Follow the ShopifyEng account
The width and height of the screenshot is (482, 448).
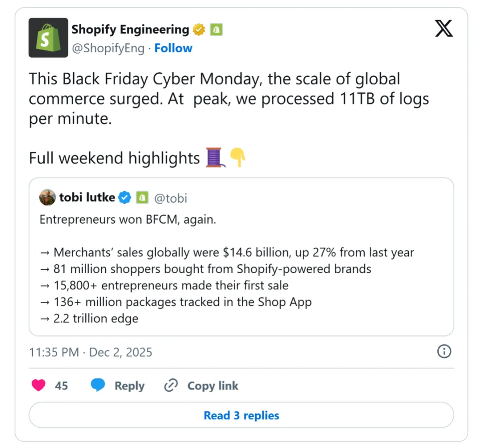[x=173, y=48]
